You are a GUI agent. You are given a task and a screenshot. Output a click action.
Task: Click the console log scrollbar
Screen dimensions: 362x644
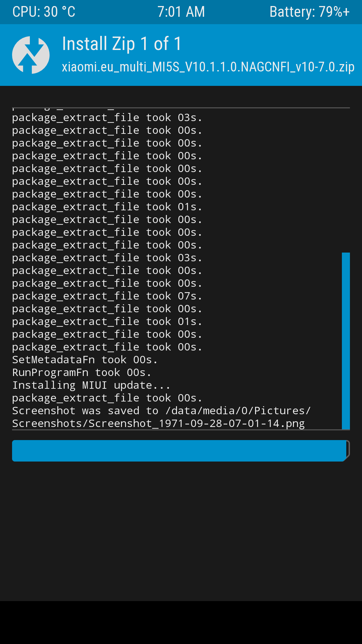point(346,341)
